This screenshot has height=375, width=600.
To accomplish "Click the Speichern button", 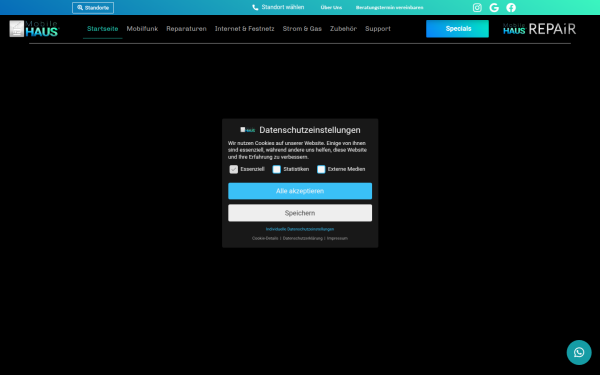I will (x=300, y=213).
